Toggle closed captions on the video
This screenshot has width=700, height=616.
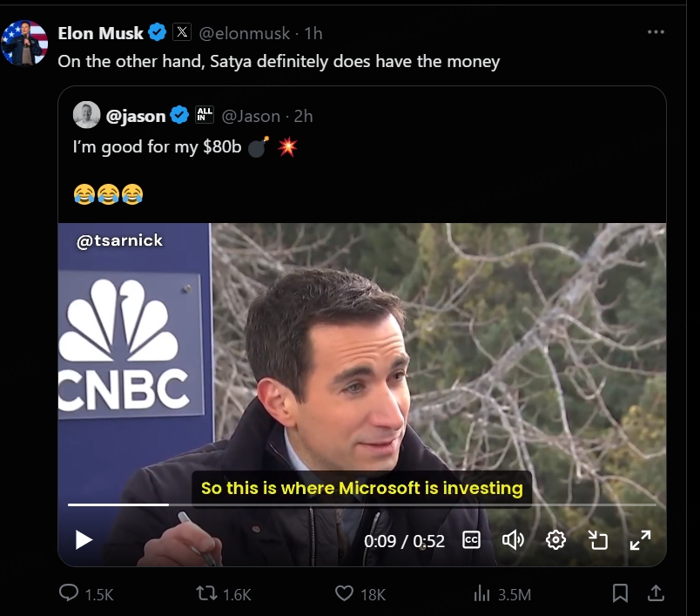pyautogui.click(x=471, y=540)
